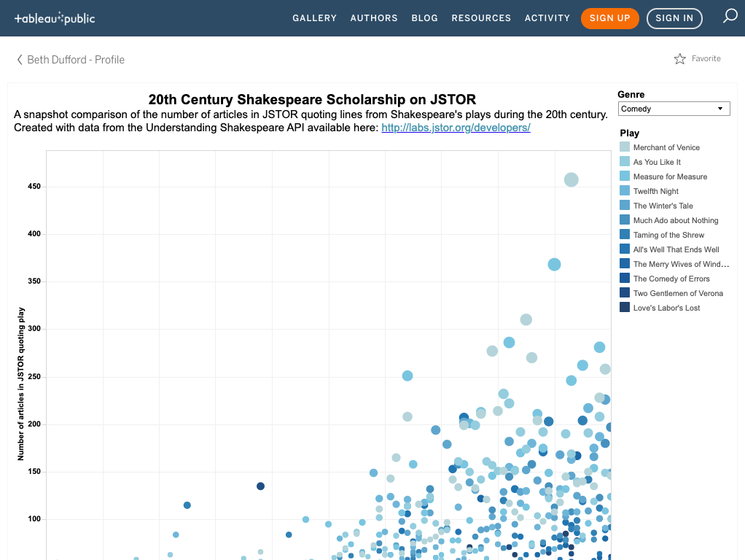This screenshot has width=745, height=560.
Task: Click Love's Labor's Lost color swatch
Action: (x=625, y=307)
